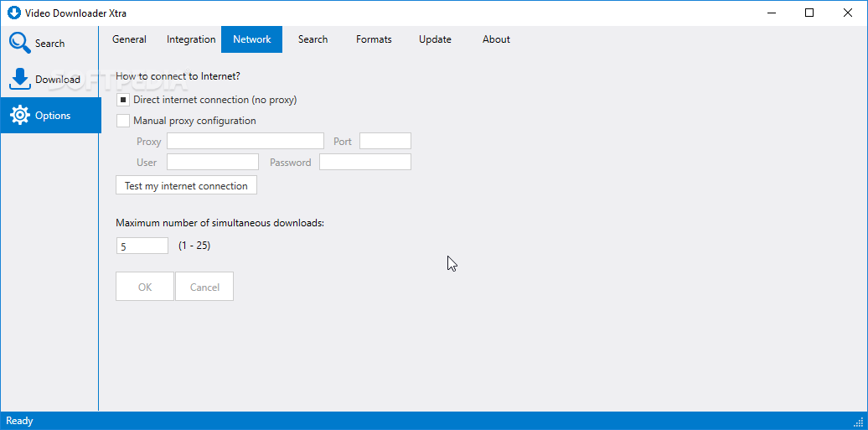Confirm settings with OK button
The height and width of the screenshot is (430, 868).
click(x=145, y=287)
